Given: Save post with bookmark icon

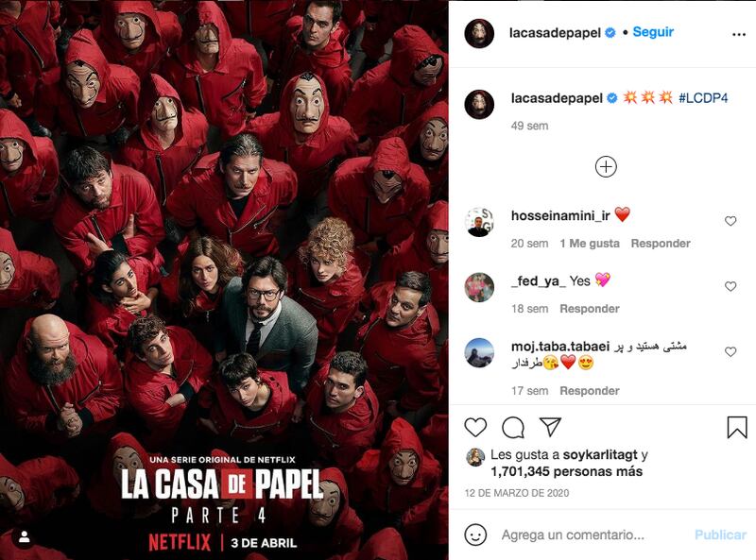Looking at the screenshot, I should click(x=737, y=428).
